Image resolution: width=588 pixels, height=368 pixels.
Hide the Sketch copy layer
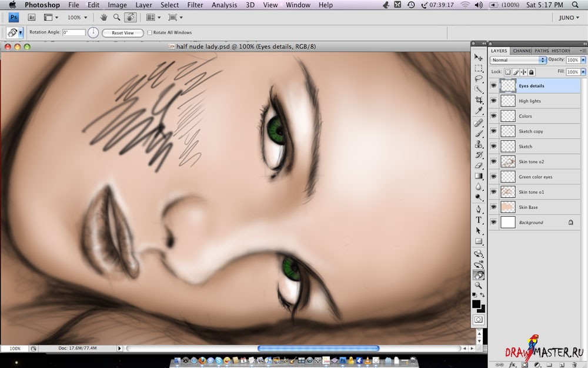point(493,131)
